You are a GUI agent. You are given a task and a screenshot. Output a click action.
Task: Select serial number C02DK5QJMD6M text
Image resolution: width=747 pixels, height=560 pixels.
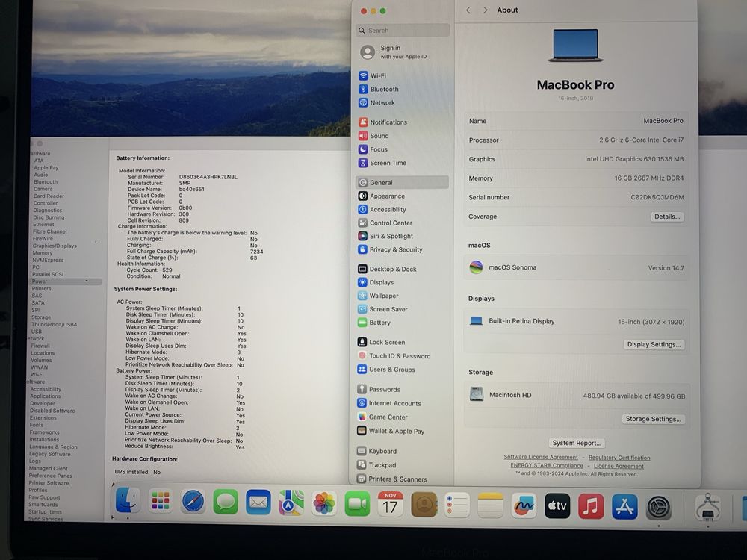pyautogui.click(x=657, y=197)
